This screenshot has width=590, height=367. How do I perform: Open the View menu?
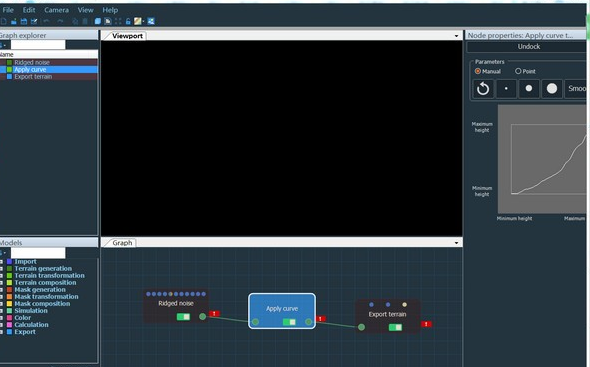point(85,10)
